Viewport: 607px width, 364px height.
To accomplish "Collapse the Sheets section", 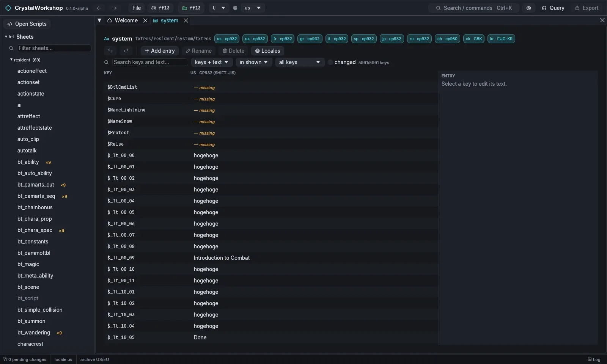I will pos(6,37).
